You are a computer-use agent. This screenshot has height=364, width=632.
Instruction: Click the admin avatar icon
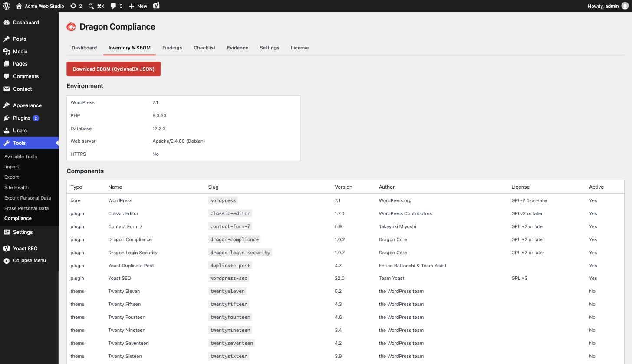(625, 6)
